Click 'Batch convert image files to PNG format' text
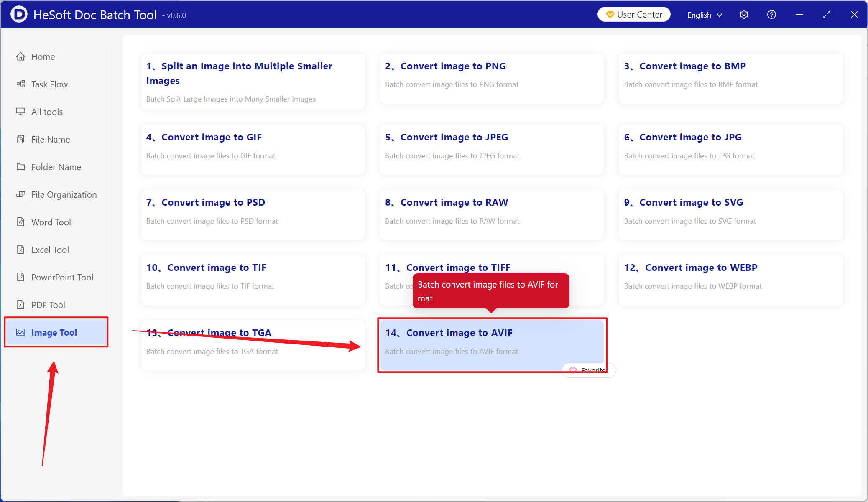Screen dimensions: 868x502 [452, 84]
